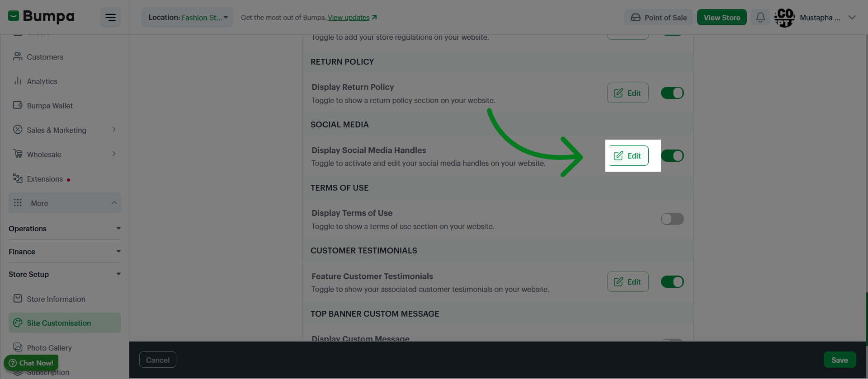The width and height of the screenshot is (868, 379).
Task: Collapse the Store Setup section
Action: click(x=118, y=274)
